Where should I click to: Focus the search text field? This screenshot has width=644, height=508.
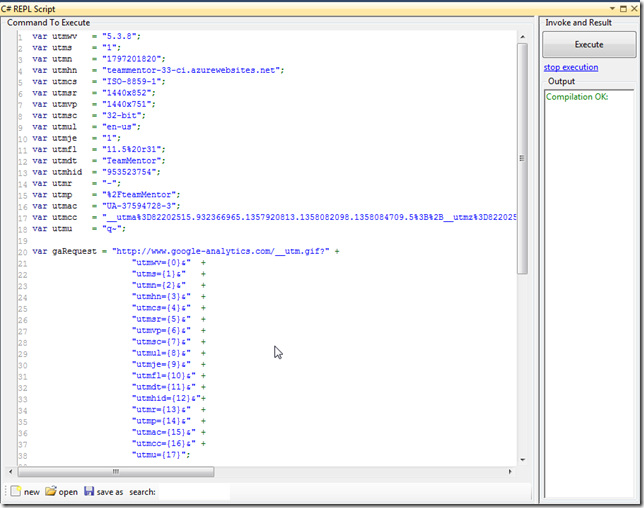(x=194, y=491)
